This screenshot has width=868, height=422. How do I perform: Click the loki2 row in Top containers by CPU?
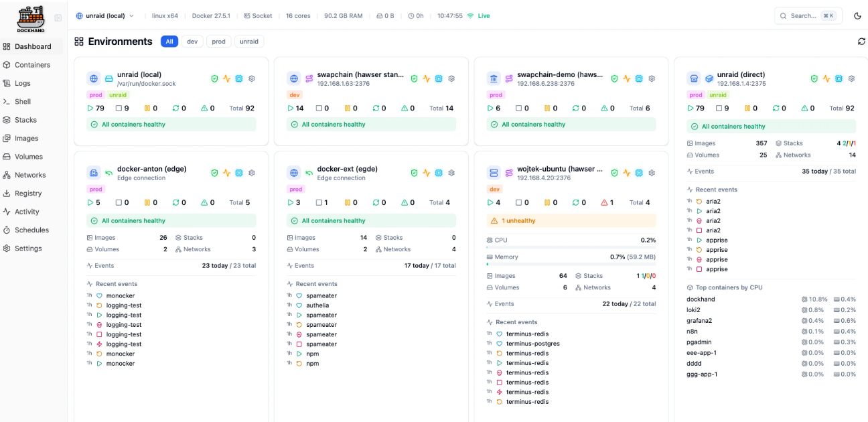(x=772, y=310)
